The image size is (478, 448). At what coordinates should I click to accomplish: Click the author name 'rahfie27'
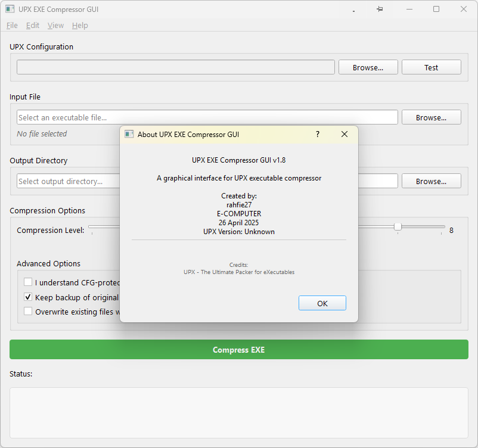[x=238, y=205]
